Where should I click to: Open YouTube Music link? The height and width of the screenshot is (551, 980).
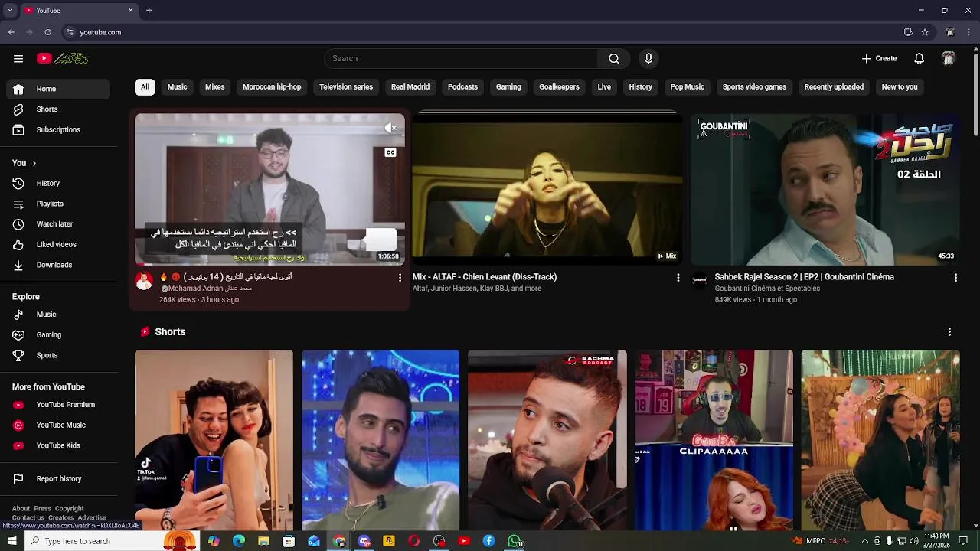tap(58, 425)
